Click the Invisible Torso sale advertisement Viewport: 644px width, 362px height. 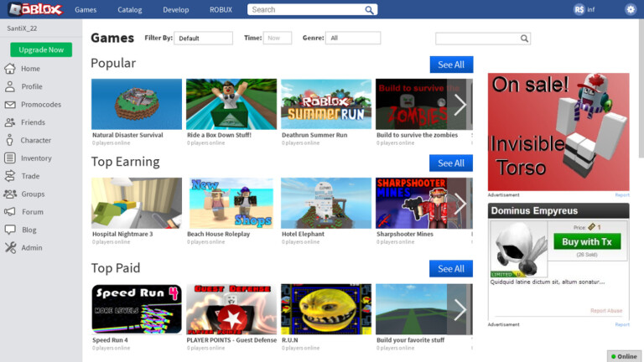point(558,132)
